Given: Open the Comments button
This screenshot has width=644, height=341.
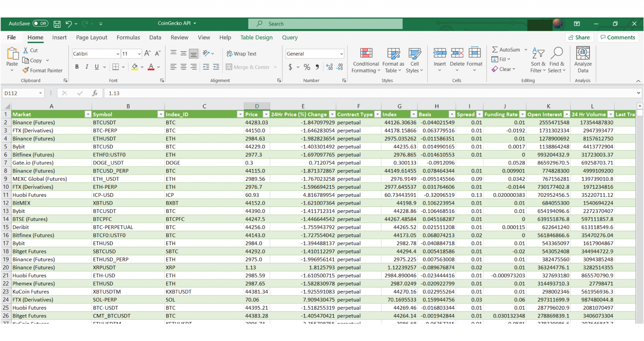Looking at the screenshot, I should tap(618, 37).
